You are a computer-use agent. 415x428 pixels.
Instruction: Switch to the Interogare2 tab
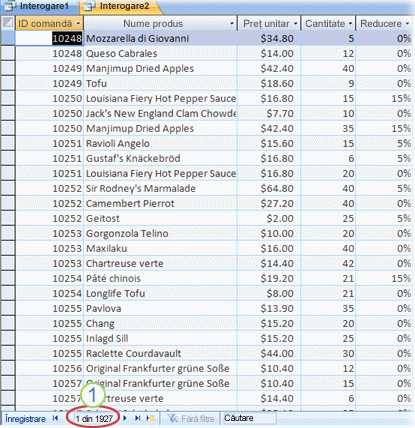pyautogui.click(x=120, y=6)
